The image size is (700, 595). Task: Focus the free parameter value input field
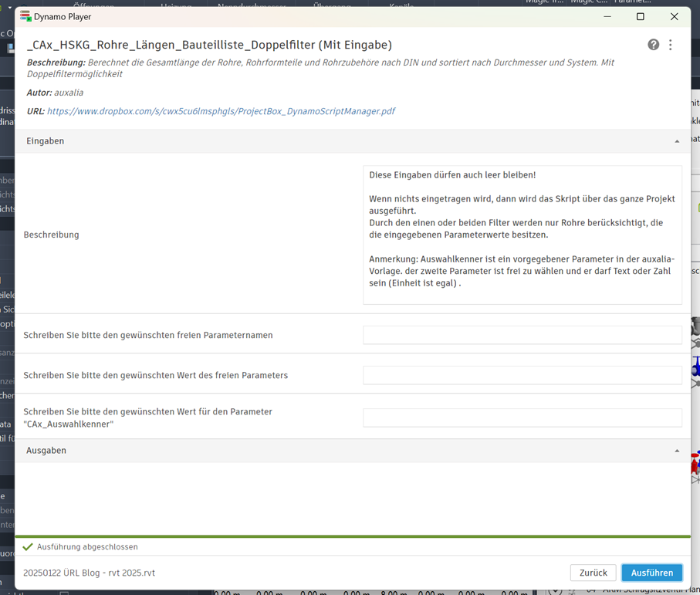(522, 375)
